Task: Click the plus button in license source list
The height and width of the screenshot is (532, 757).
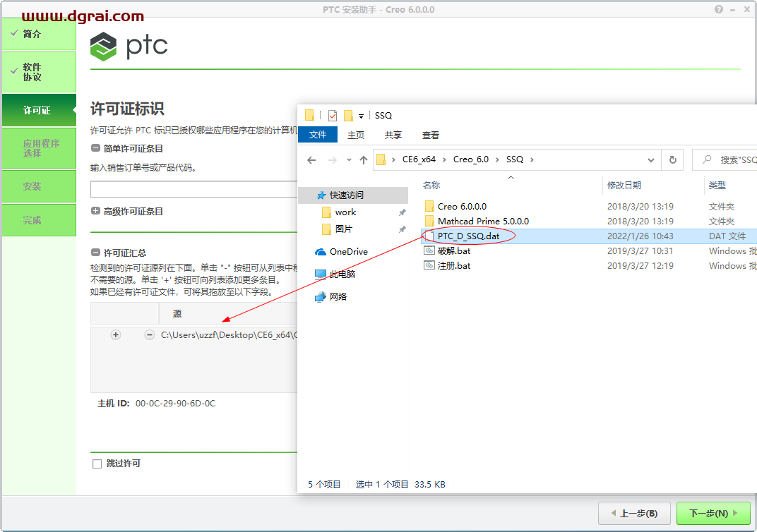Action: 116,334
